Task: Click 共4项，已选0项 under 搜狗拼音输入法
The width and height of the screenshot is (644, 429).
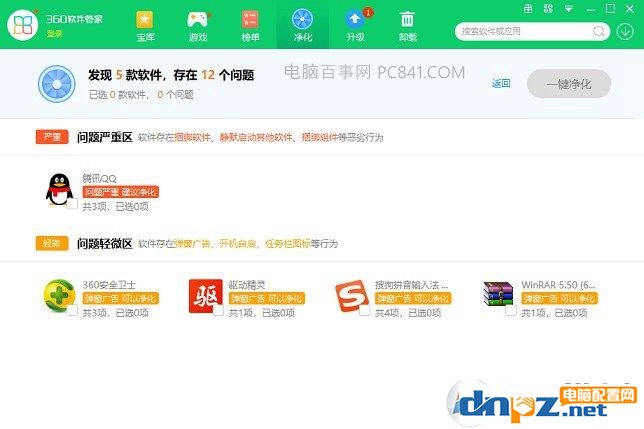Action: (408, 313)
